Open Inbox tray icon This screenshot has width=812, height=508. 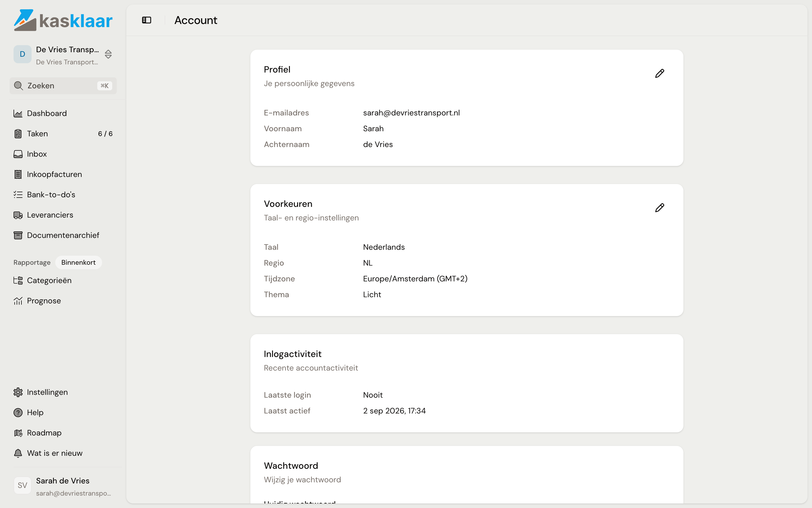[x=18, y=154]
